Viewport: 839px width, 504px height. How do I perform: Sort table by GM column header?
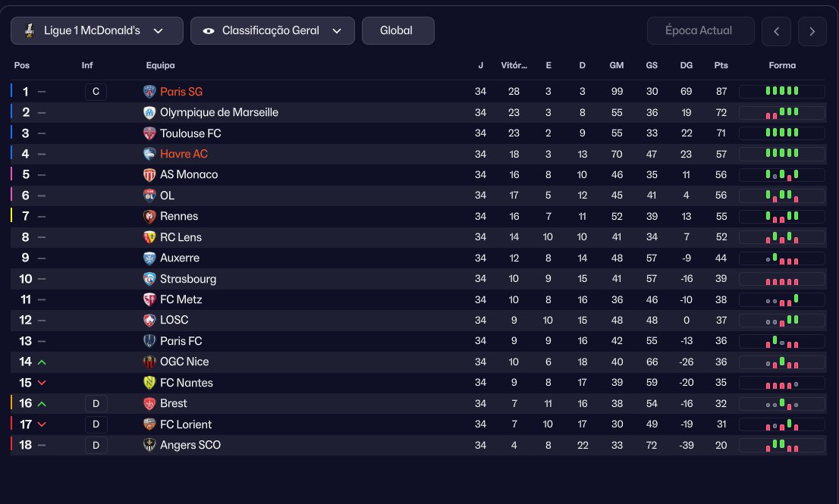(x=616, y=66)
